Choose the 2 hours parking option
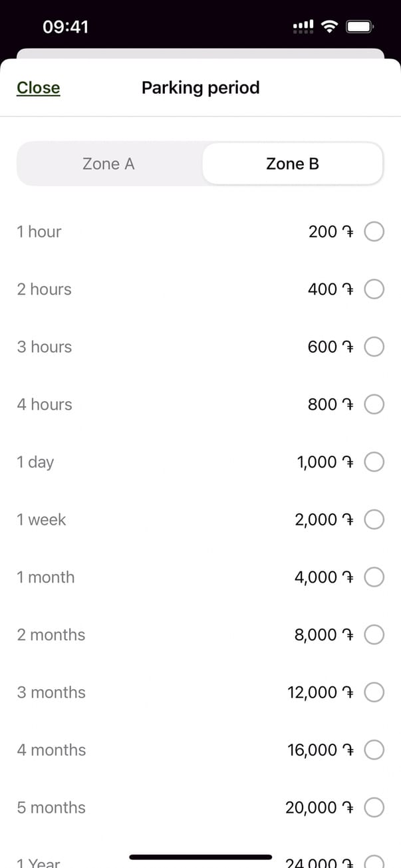This screenshot has width=401, height=868. point(374,289)
